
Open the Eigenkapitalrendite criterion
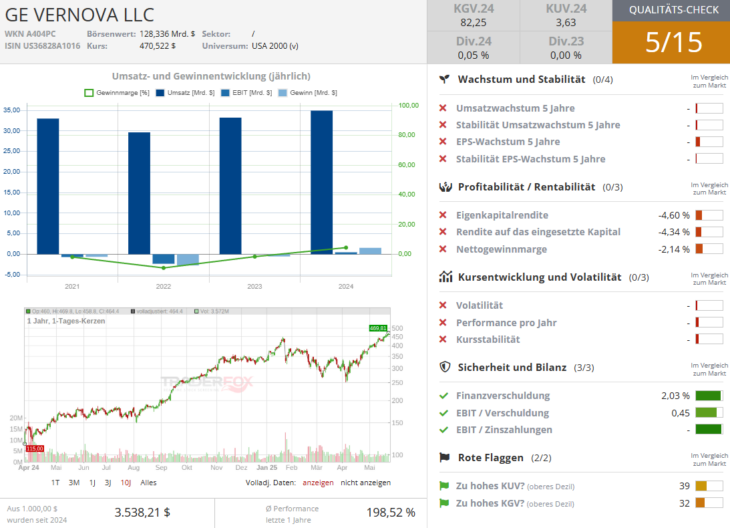pos(502,215)
